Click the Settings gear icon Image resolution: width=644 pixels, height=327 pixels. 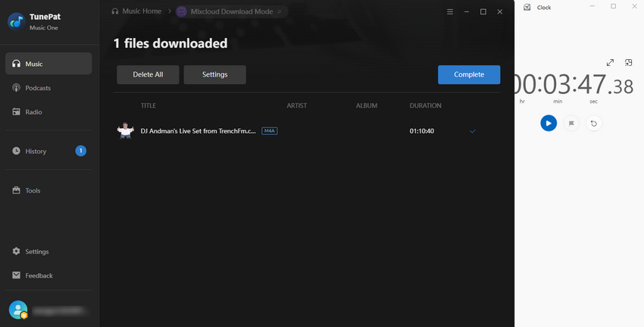(17, 251)
